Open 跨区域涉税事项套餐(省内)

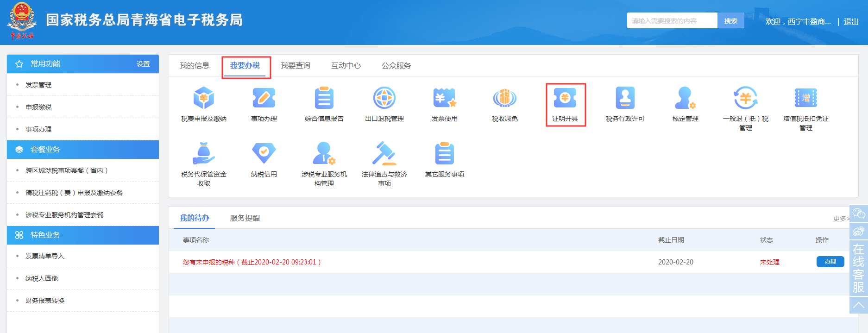point(67,170)
